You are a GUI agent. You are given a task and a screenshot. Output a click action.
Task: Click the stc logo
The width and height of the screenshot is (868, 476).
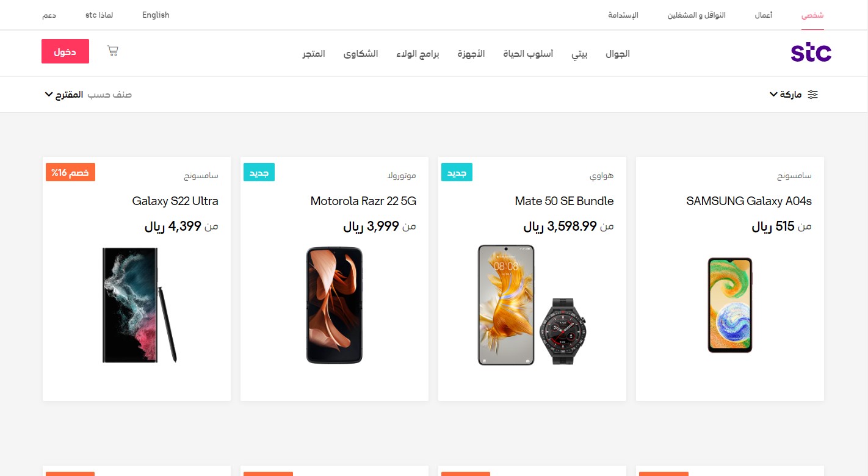(811, 53)
